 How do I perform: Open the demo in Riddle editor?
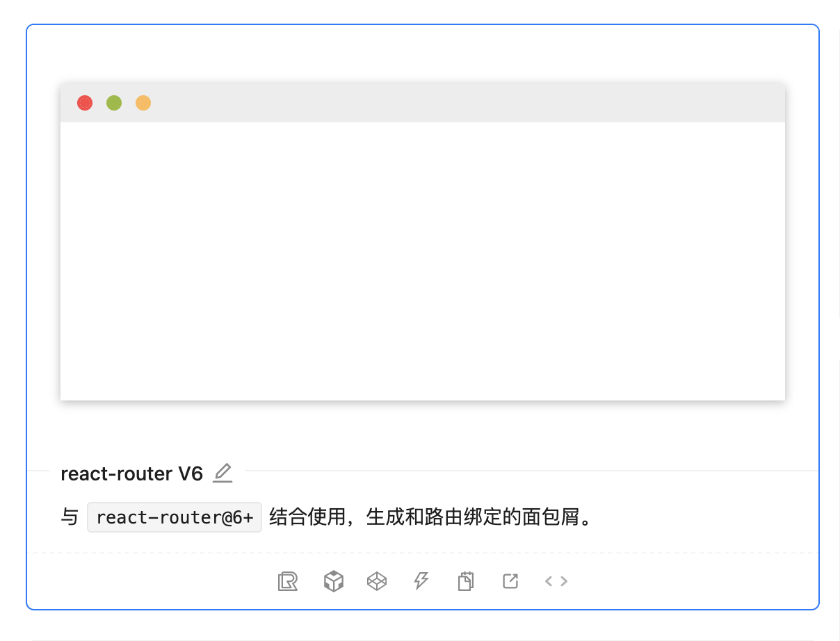click(x=289, y=581)
